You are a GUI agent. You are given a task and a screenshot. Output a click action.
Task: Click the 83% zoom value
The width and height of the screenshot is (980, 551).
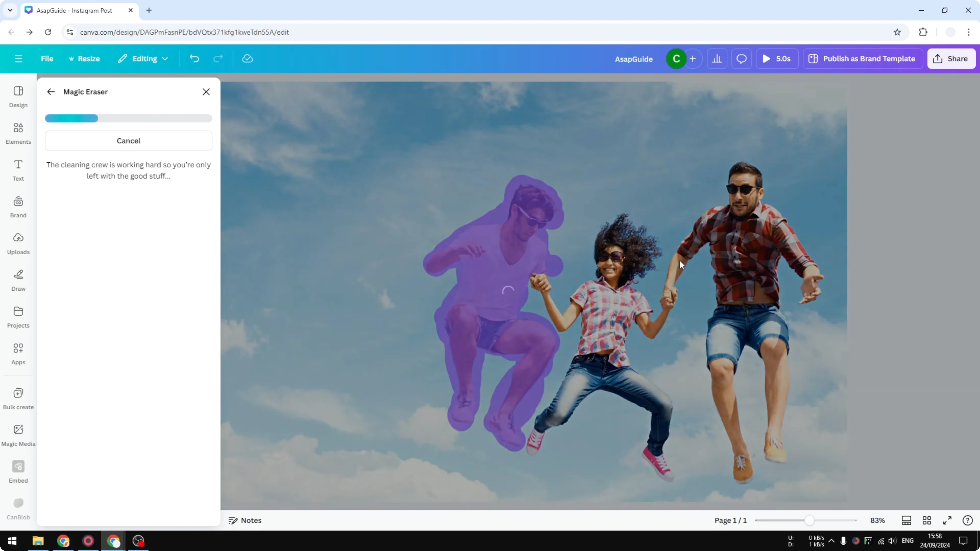pyautogui.click(x=878, y=520)
